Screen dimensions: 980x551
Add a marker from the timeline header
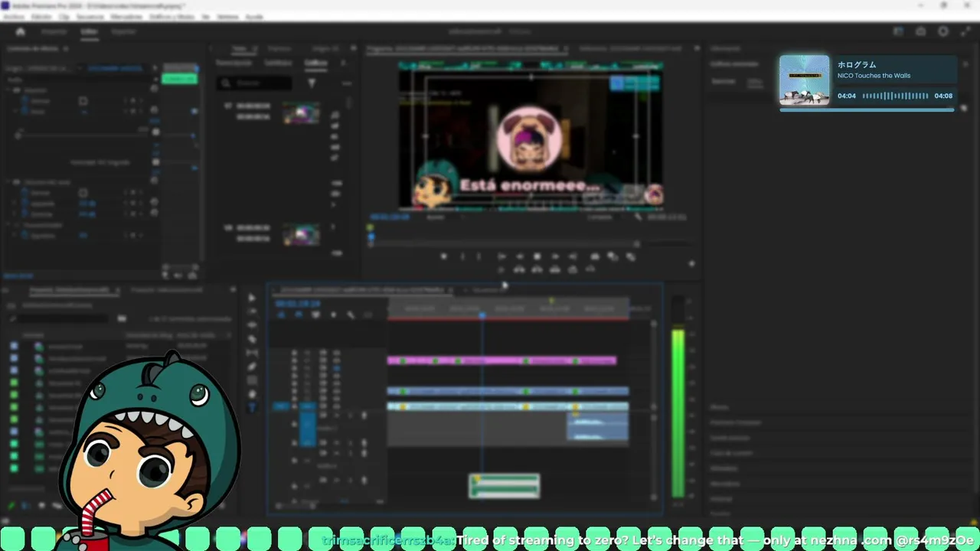(333, 315)
